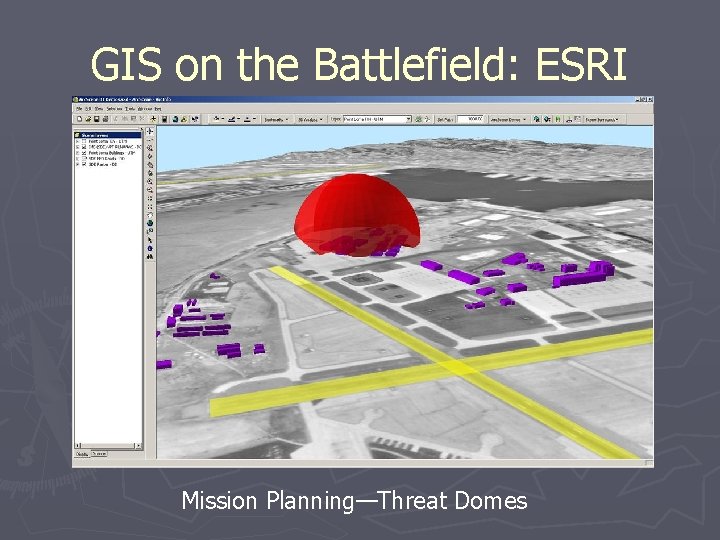The width and height of the screenshot is (720, 540).
Task: Toggle the SDE Runway layer checkbox
Action: tap(84, 164)
